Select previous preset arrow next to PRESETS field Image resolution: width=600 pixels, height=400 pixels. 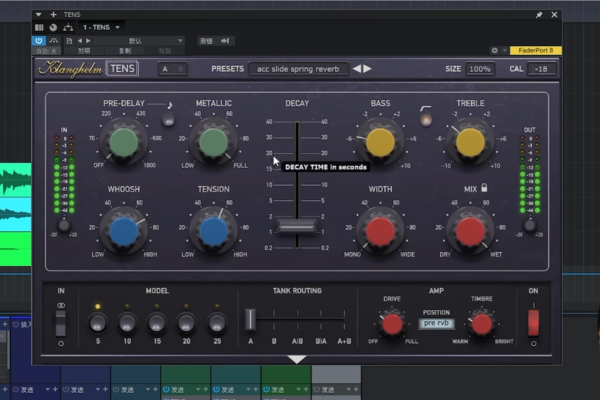[x=357, y=69]
